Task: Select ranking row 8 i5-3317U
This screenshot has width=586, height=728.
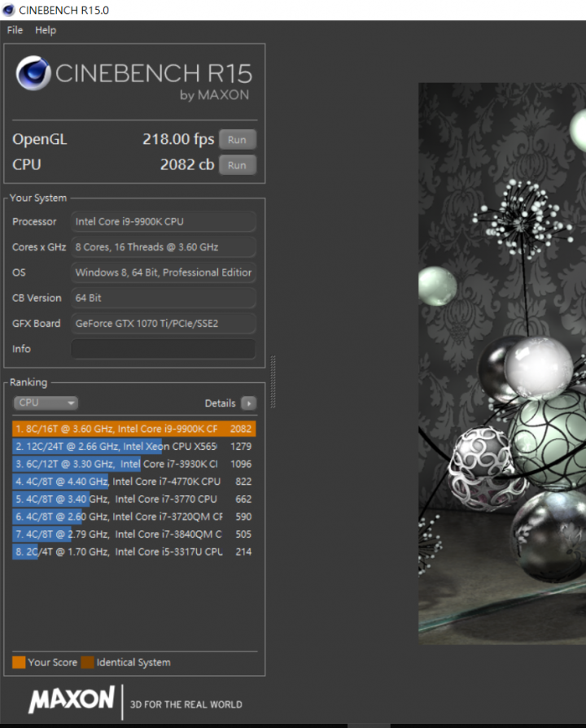Action: pos(133,552)
